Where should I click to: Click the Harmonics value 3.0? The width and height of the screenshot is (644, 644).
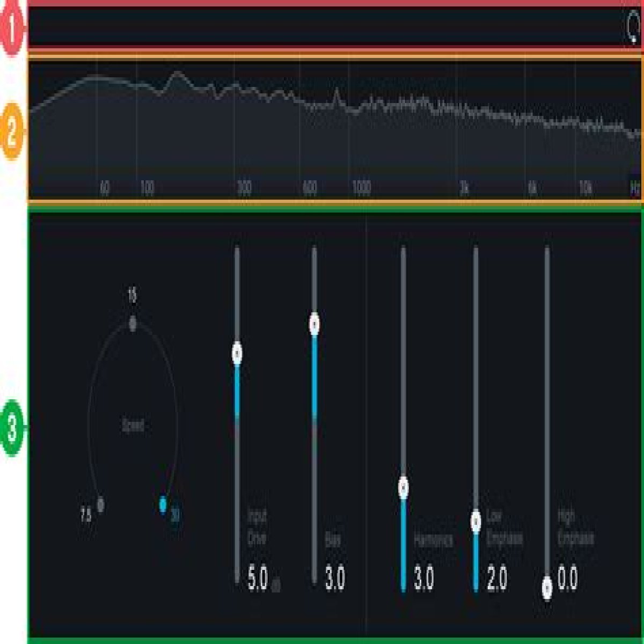point(423,579)
